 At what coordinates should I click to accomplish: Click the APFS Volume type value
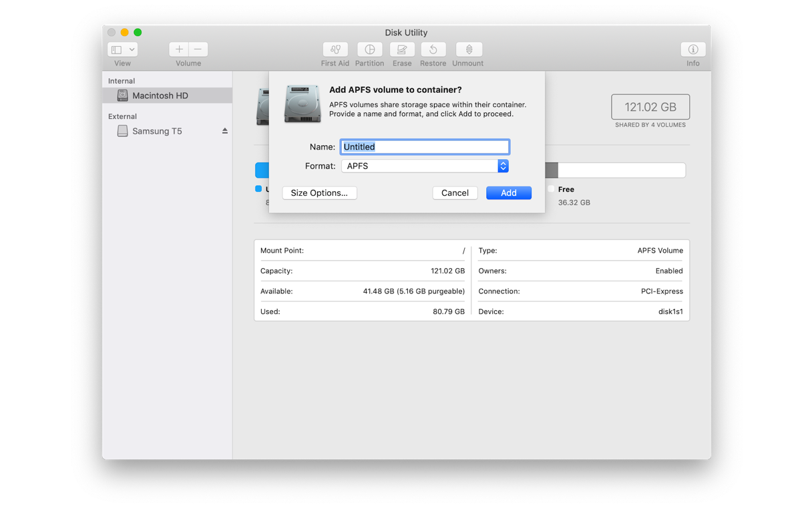(x=660, y=251)
